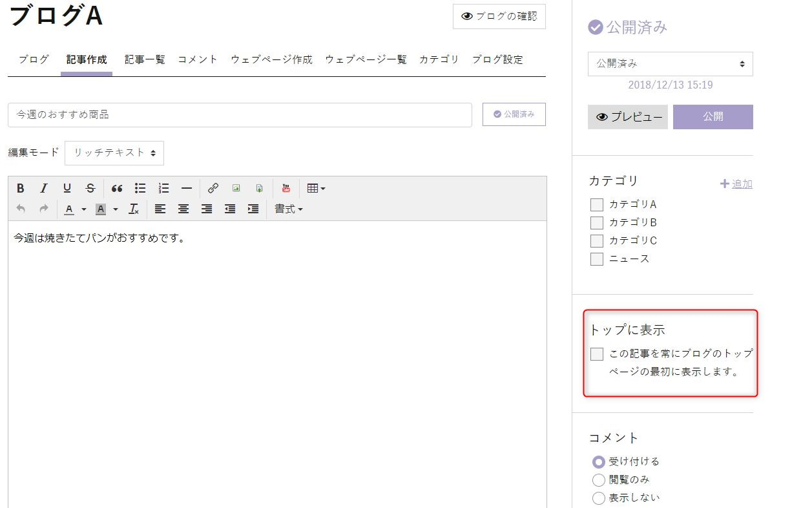Apply italic formatting to text

pyautogui.click(x=44, y=188)
